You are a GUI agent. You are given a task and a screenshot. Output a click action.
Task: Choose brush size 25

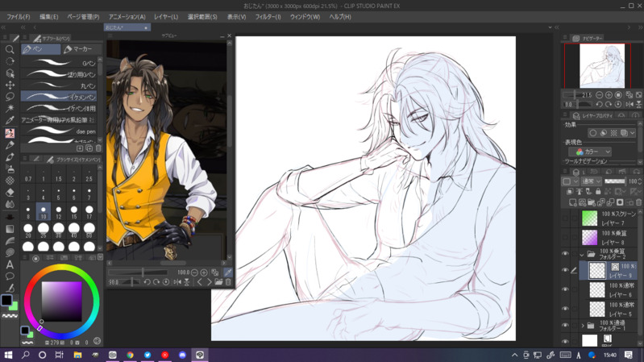click(44, 231)
